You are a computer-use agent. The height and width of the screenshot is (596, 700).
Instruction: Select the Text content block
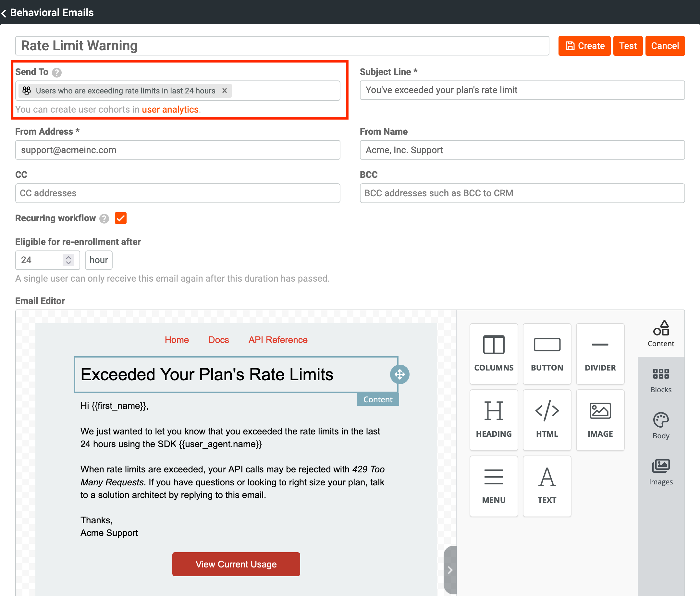[547, 486]
